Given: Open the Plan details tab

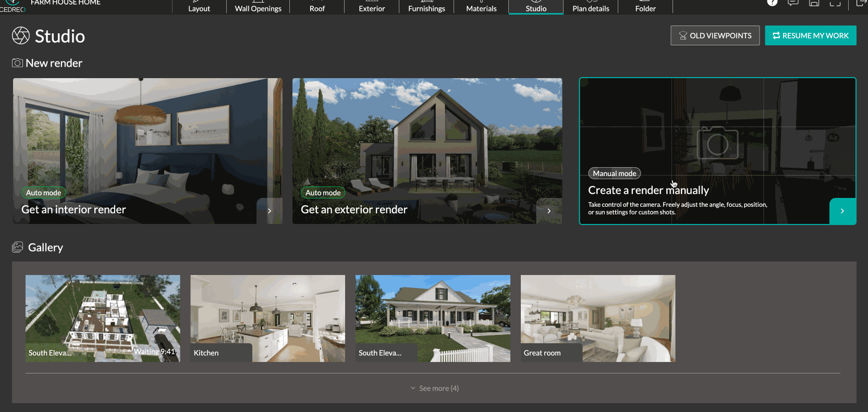Looking at the screenshot, I should point(591,7).
